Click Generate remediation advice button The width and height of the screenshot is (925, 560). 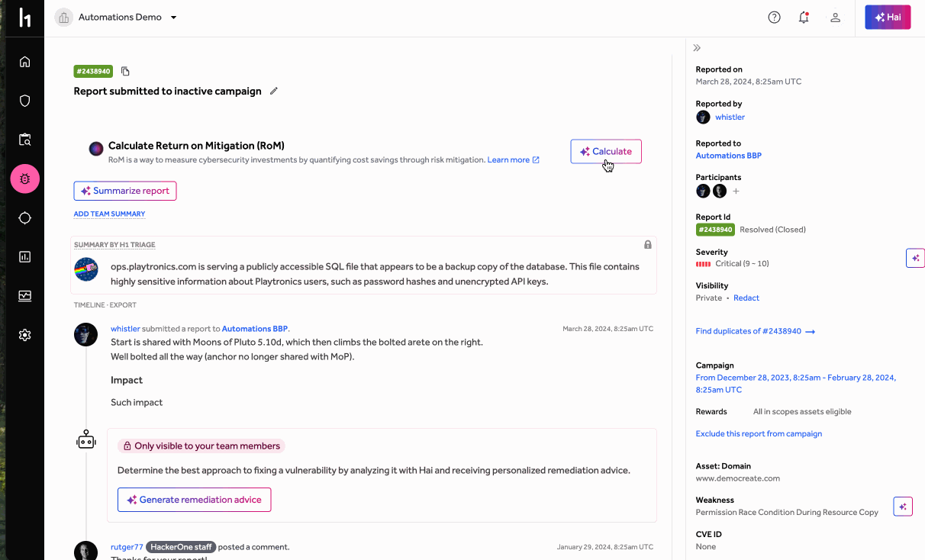point(194,500)
